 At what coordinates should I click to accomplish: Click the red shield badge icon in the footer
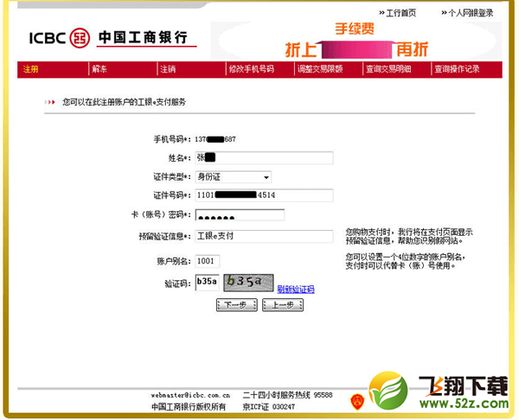[x=357, y=402]
